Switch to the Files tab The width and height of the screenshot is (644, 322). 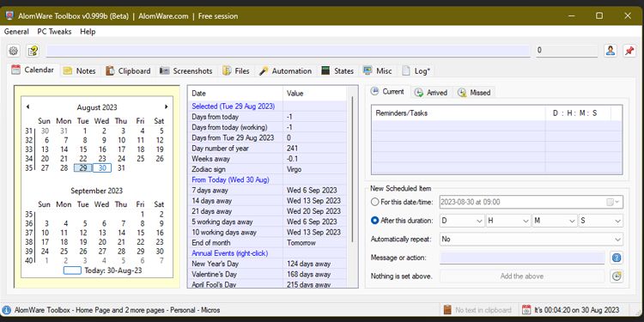point(236,70)
